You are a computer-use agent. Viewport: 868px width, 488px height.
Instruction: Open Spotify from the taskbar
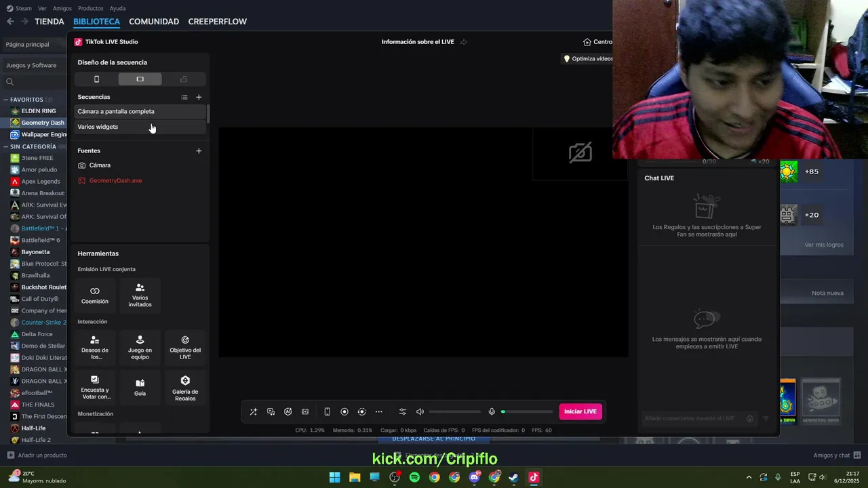point(414,477)
